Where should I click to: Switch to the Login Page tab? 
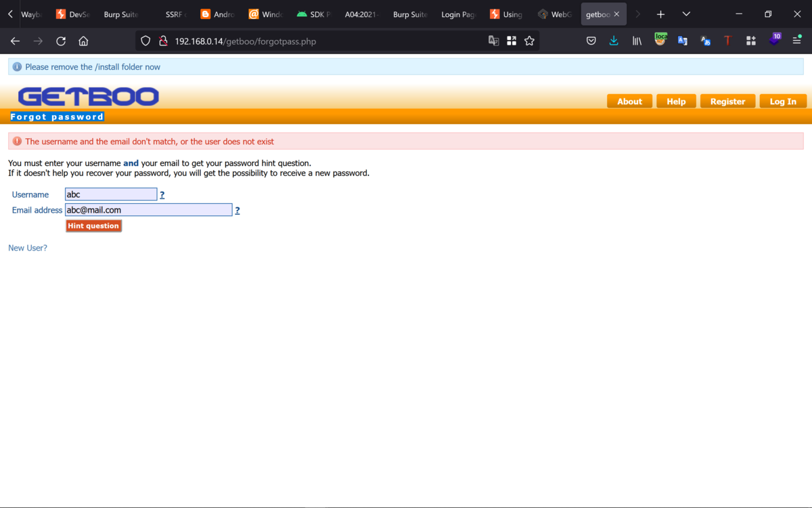[x=458, y=14]
